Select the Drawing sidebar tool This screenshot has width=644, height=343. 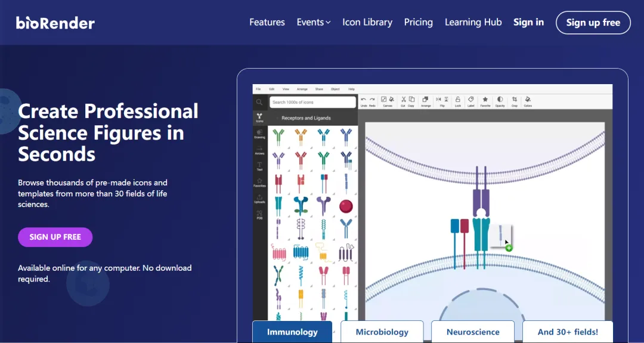click(259, 134)
